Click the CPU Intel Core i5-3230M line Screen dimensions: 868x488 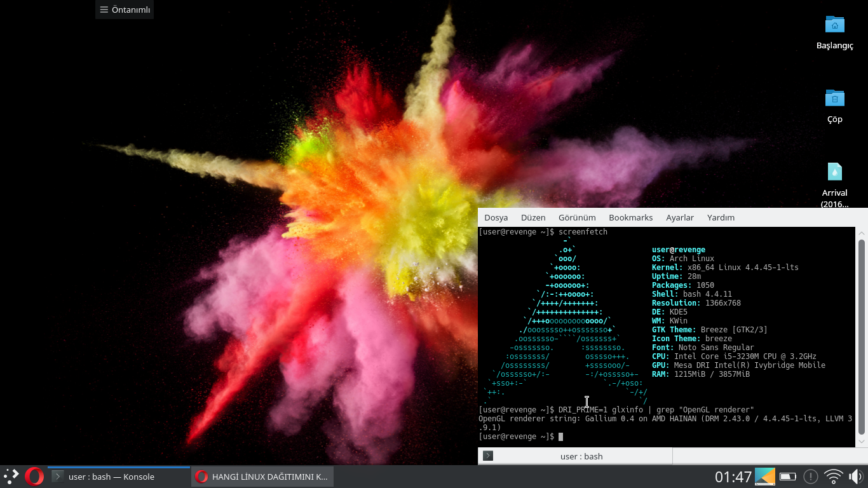pos(734,356)
